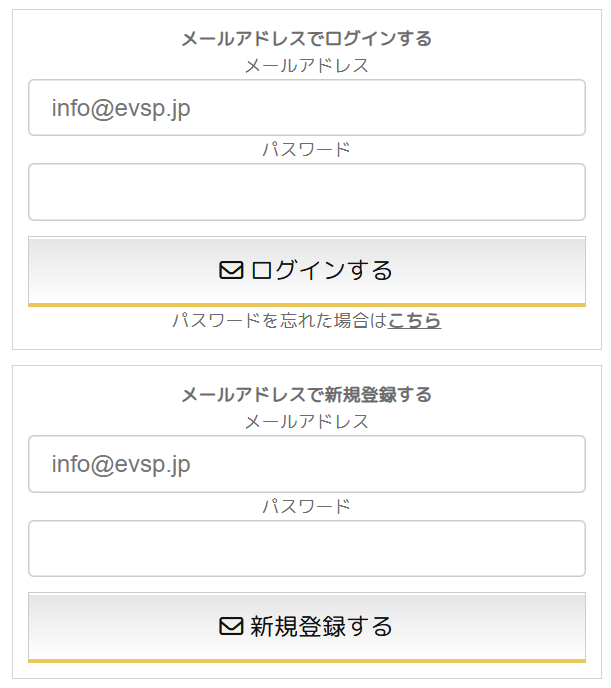This screenshot has width=611, height=688.
Task: Focus the registration パスワード input field
Action: (x=306, y=548)
